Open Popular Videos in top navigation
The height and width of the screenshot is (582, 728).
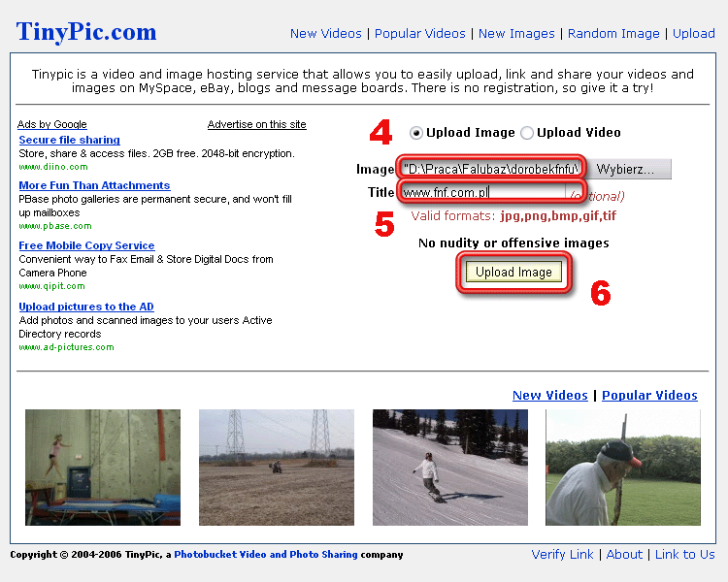pos(419,33)
